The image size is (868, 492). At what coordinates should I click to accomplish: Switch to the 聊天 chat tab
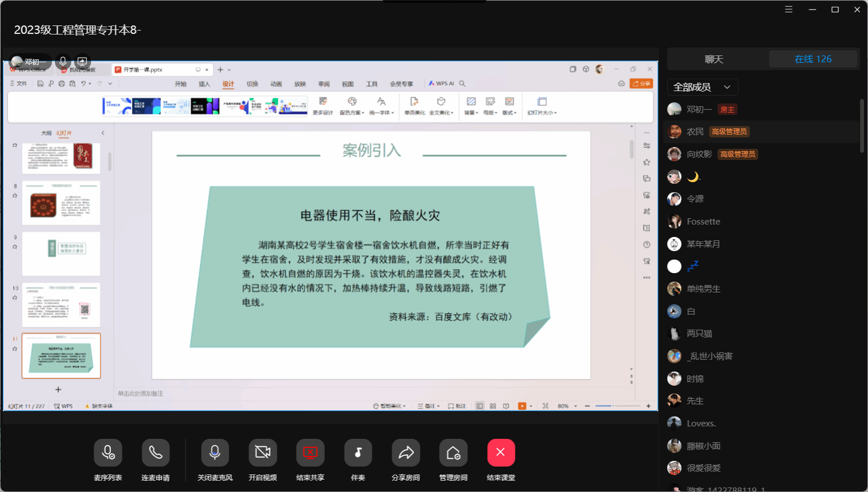pyautogui.click(x=714, y=59)
